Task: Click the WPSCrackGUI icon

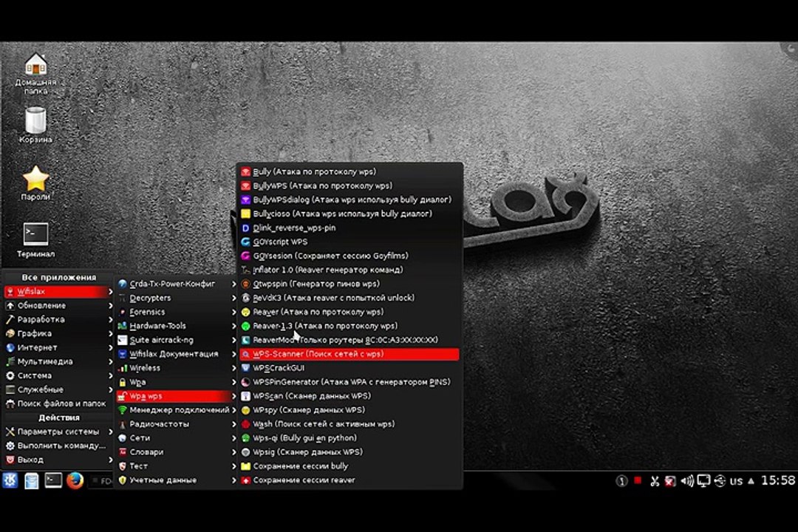Action: click(x=246, y=367)
